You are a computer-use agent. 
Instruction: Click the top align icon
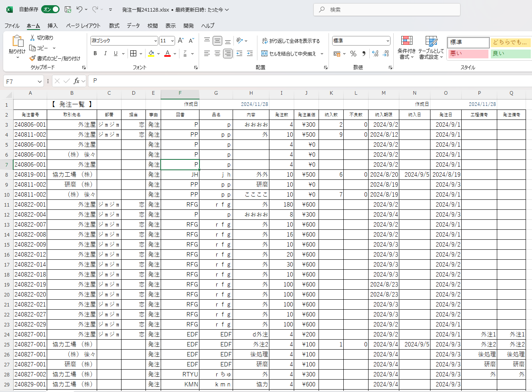tap(207, 40)
